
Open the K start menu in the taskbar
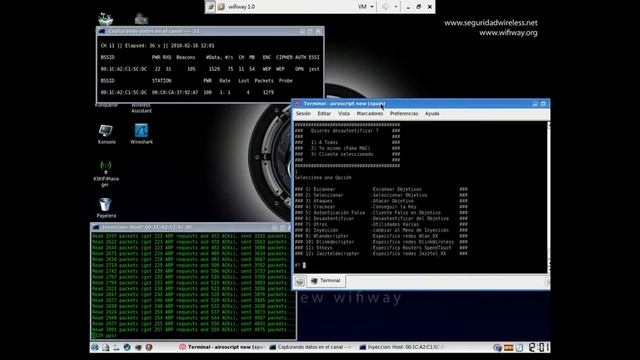(95, 347)
